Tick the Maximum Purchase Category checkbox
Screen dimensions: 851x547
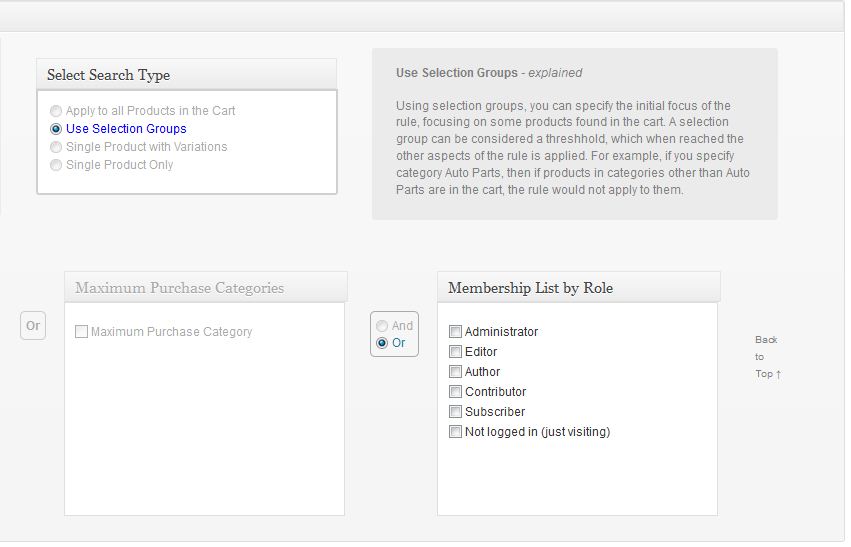click(x=81, y=332)
